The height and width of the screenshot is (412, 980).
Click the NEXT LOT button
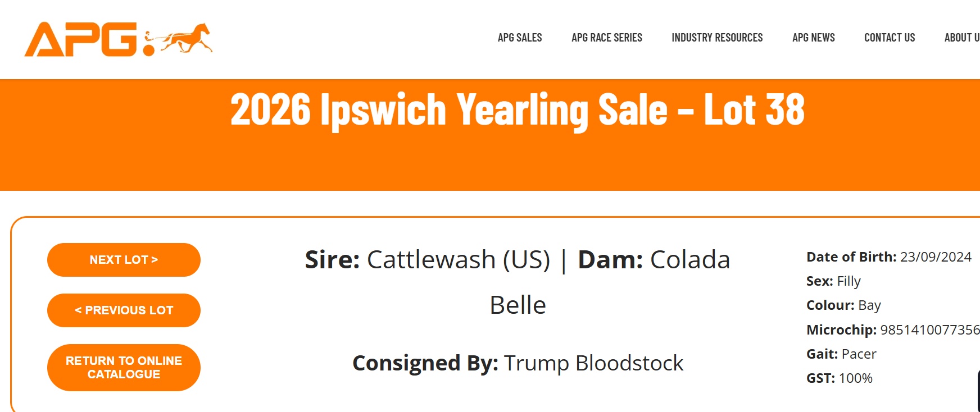point(124,259)
